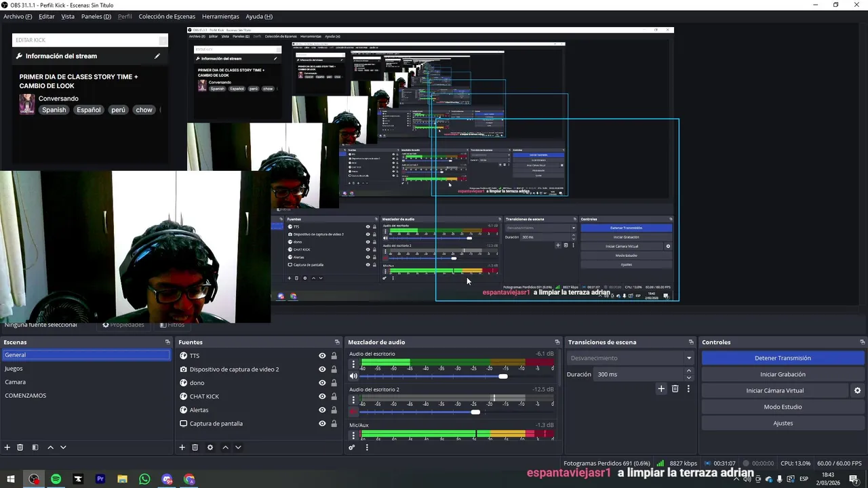The height and width of the screenshot is (488, 868).
Task: Edit stream info with the pencil icon
Action: [157, 56]
